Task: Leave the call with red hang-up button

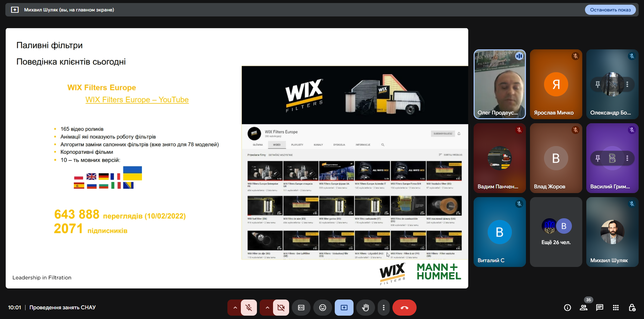Action: [x=405, y=308]
